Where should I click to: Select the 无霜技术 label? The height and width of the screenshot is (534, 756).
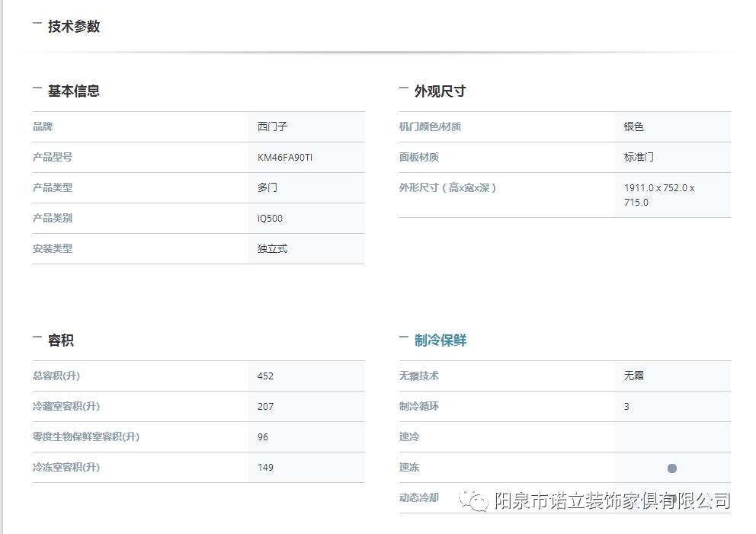coord(419,376)
